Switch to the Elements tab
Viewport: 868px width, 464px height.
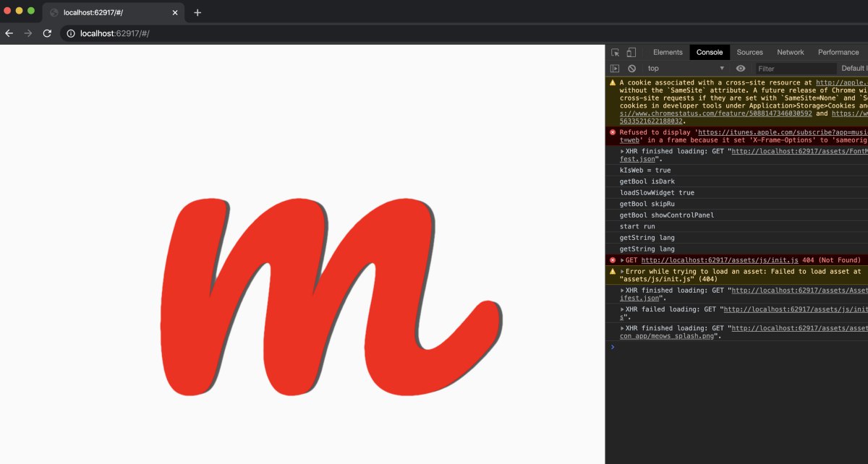tap(668, 52)
